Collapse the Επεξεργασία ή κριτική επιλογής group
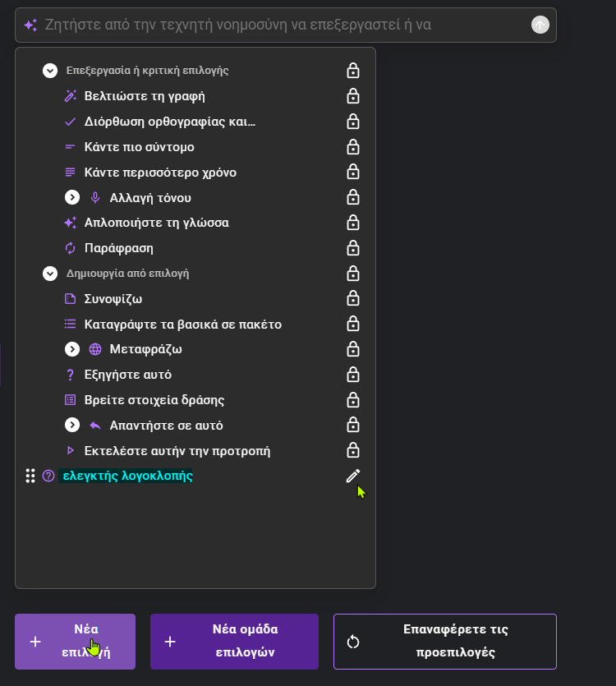Screen dimensions: 616x686 (50, 71)
